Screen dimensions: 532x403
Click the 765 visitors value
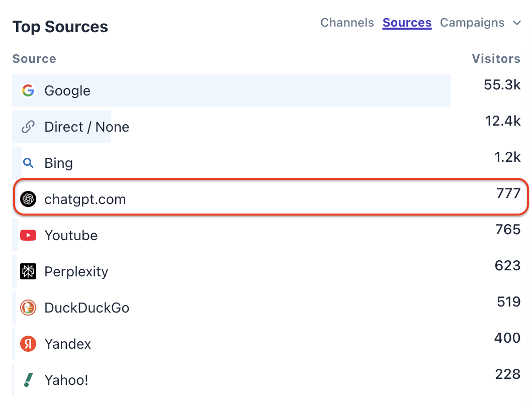(508, 230)
